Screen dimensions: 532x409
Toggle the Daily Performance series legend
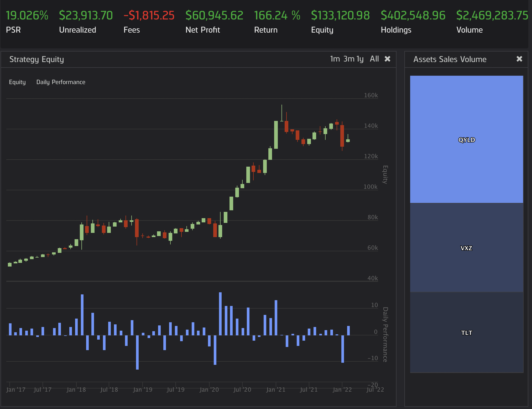(61, 82)
